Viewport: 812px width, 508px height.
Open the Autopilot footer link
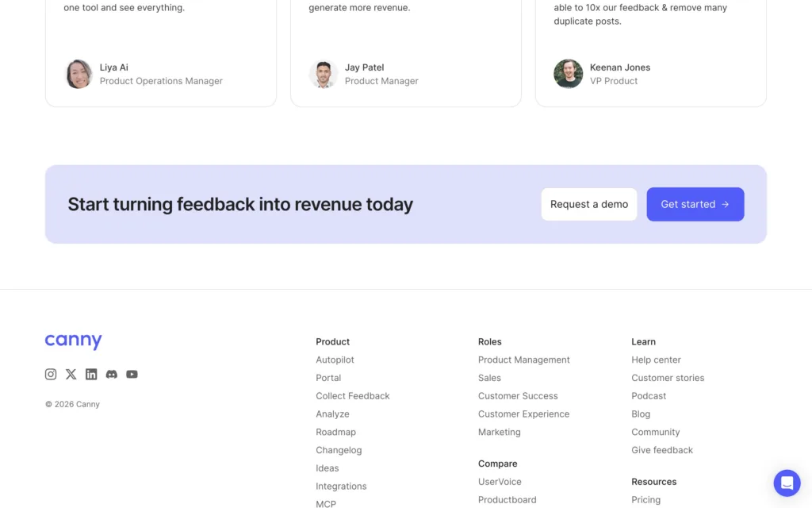click(x=335, y=360)
